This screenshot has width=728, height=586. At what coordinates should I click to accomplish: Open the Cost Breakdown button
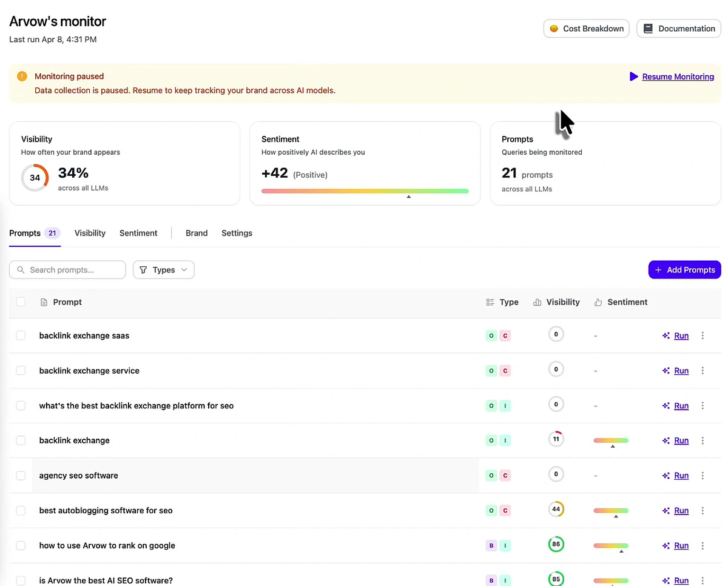point(586,29)
